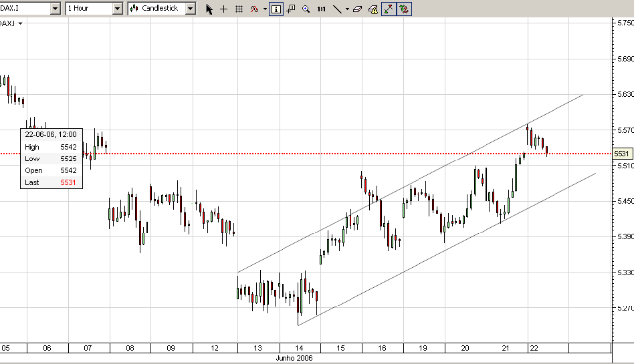Click date label 08 on time axis
The image size is (634, 364).
pyautogui.click(x=130, y=348)
